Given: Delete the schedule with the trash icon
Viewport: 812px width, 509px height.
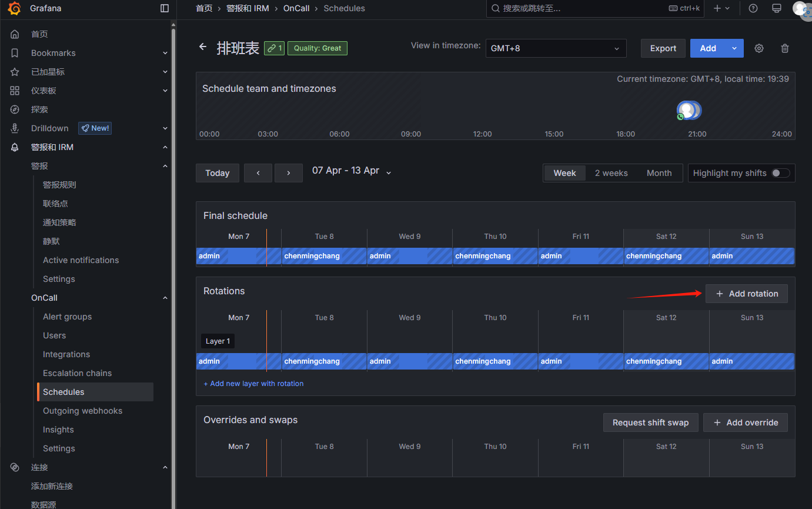Looking at the screenshot, I should [x=785, y=48].
